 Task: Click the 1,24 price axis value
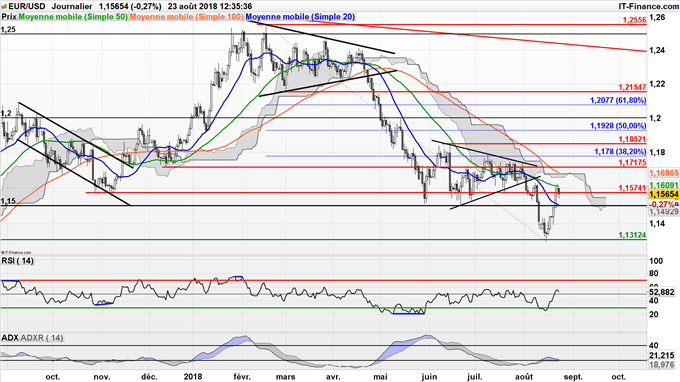[657, 50]
